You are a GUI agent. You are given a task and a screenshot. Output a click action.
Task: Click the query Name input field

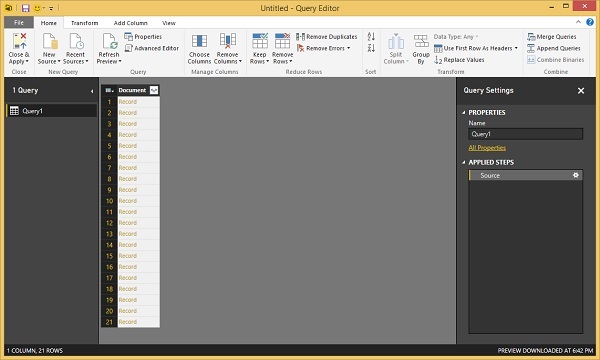click(x=525, y=134)
